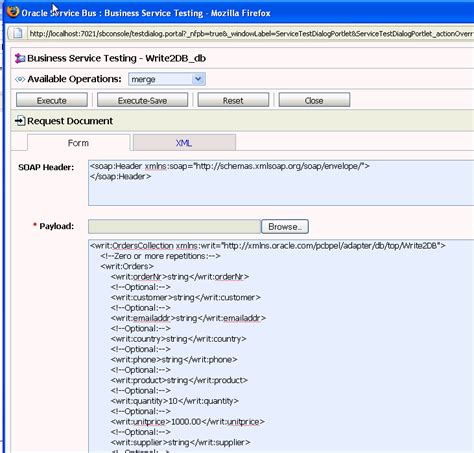Click the payload file path field
The height and width of the screenshot is (453, 474).
pos(174,227)
